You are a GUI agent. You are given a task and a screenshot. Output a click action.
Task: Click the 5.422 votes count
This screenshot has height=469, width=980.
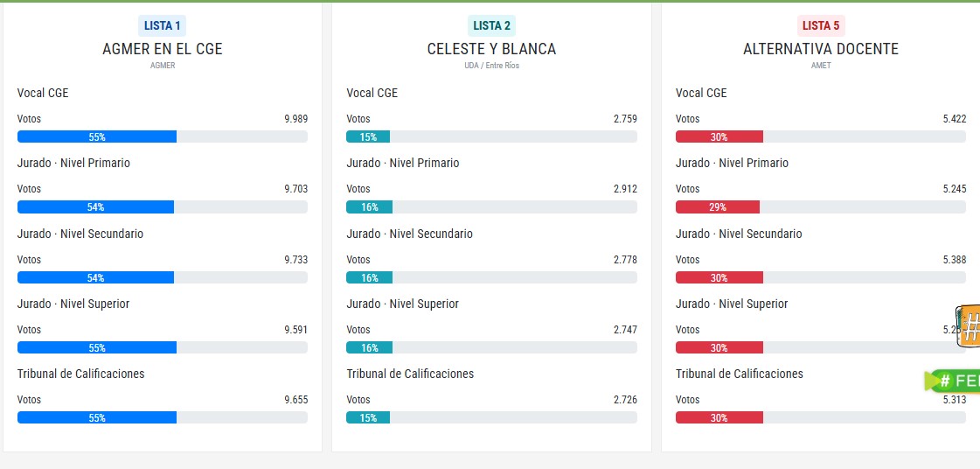954,119
